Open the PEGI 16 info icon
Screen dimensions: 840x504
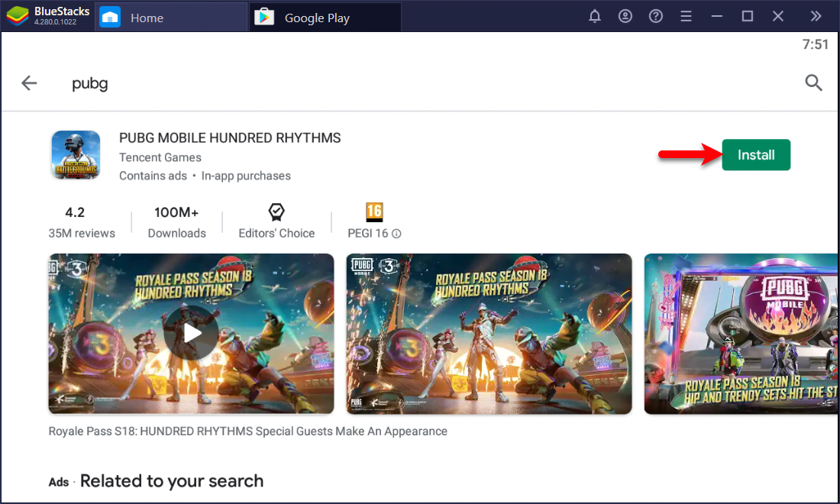(396, 234)
